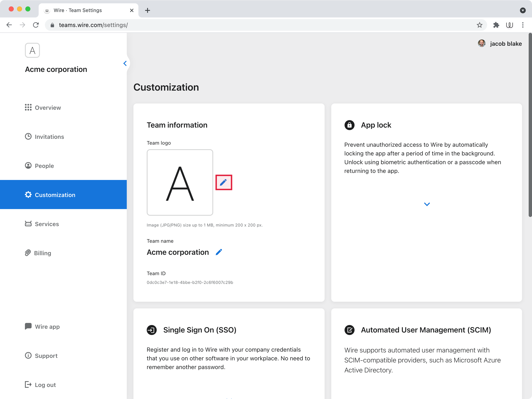Collapse the sidebar with left chevron

click(x=125, y=63)
